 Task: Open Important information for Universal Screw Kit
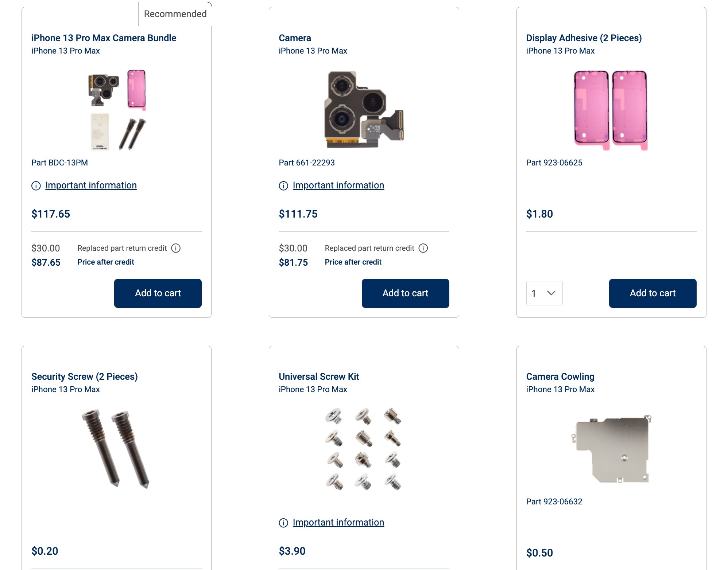pyautogui.click(x=338, y=522)
